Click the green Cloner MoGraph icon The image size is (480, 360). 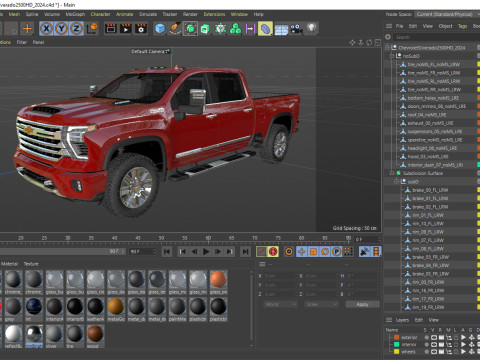(220, 29)
